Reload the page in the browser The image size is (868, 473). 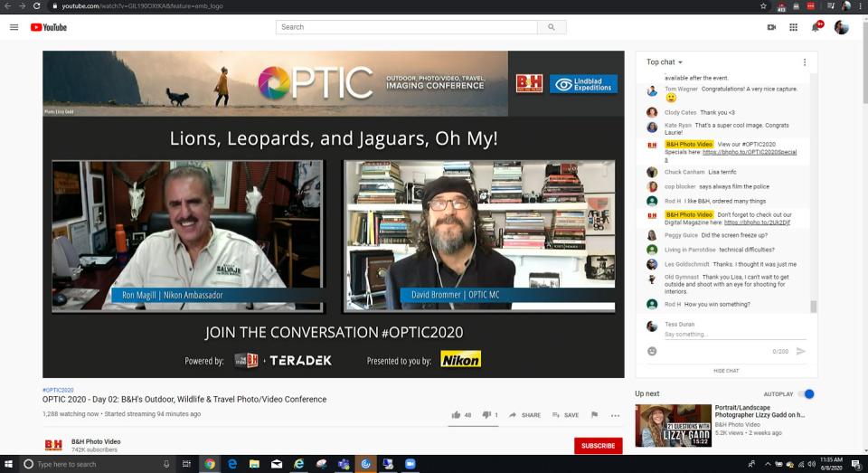(36, 6)
